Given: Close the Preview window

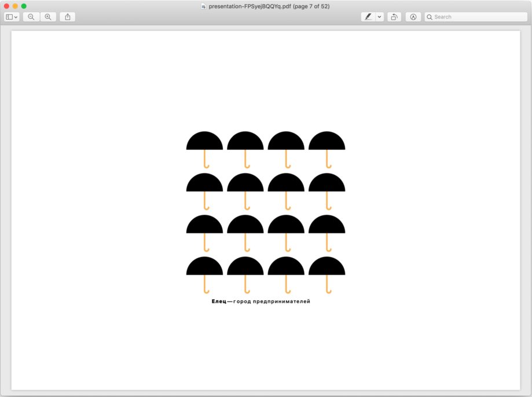Looking at the screenshot, I should 6,6.
